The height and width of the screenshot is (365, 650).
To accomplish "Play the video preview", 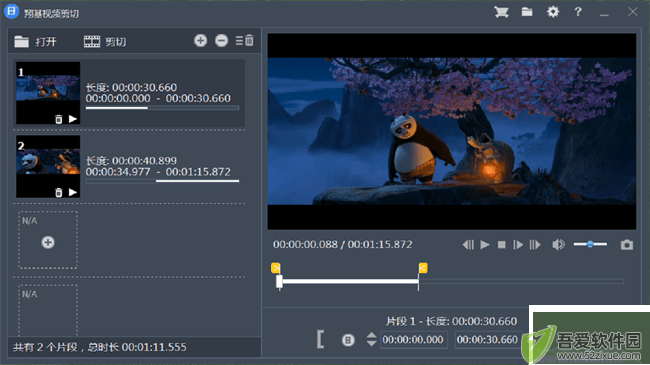I will [x=485, y=245].
